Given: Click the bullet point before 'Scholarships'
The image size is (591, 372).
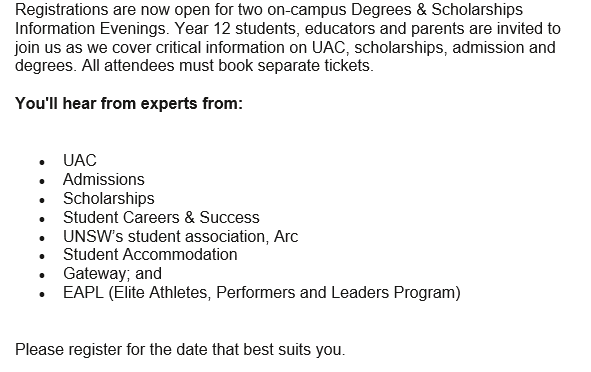Looking at the screenshot, I should (x=42, y=201).
